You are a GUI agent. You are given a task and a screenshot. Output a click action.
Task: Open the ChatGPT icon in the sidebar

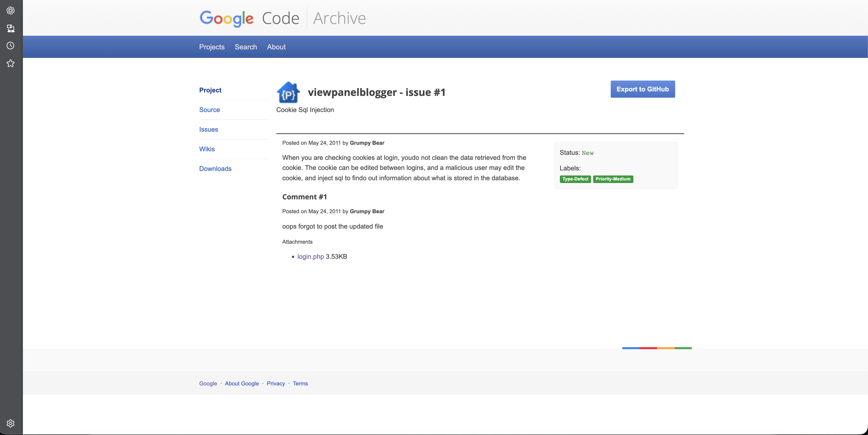[10, 10]
